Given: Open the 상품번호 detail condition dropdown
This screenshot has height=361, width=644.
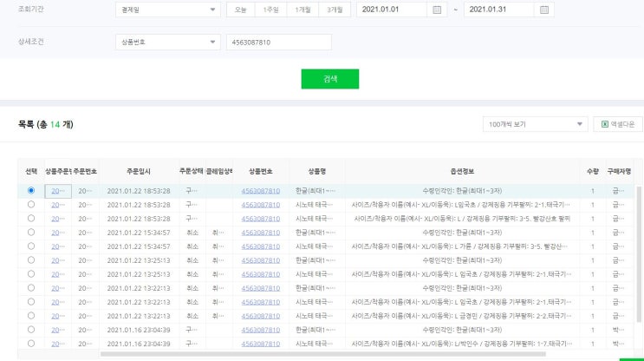Looking at the screenshot, I should [168, 42].
